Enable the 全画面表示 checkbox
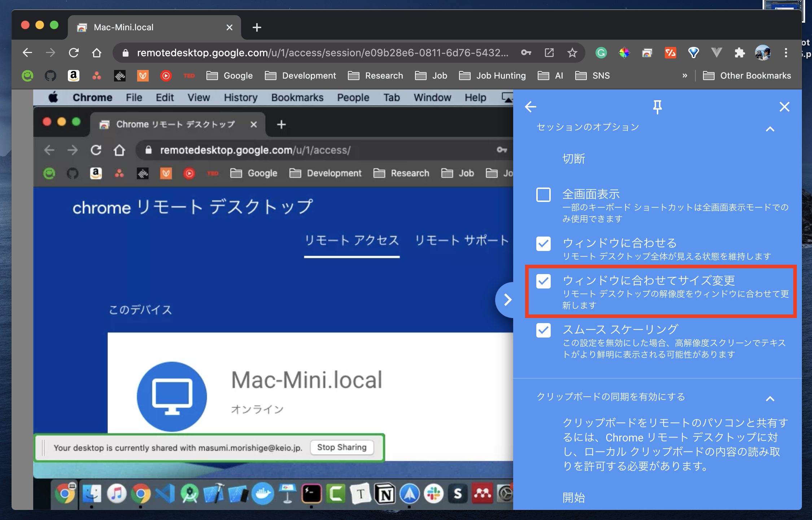 pyautogui.click(x=543, y=195)
